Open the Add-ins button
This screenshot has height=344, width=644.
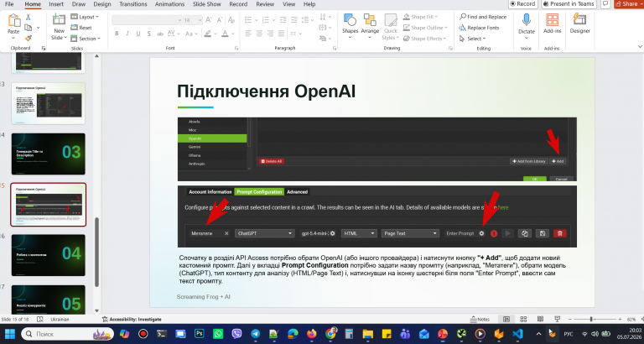552,23
